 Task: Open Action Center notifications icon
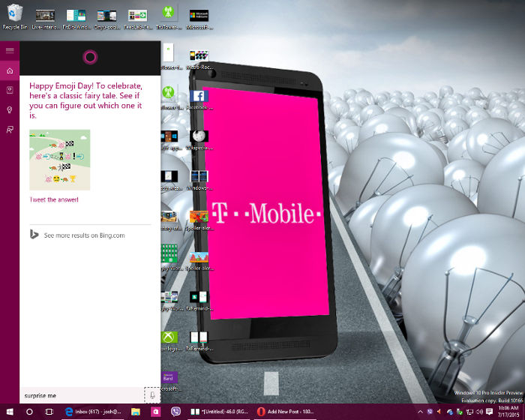point(489,411)
